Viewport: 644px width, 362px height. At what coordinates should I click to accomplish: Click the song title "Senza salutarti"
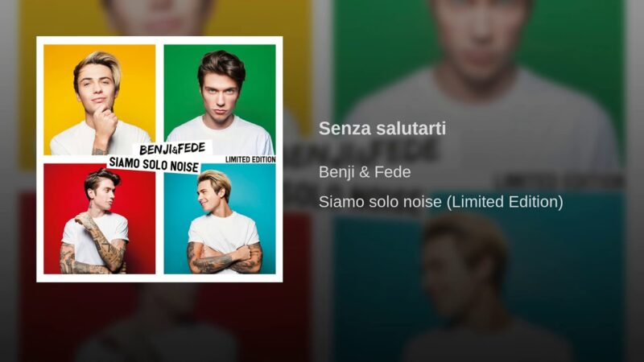click(x=382, y=128)
